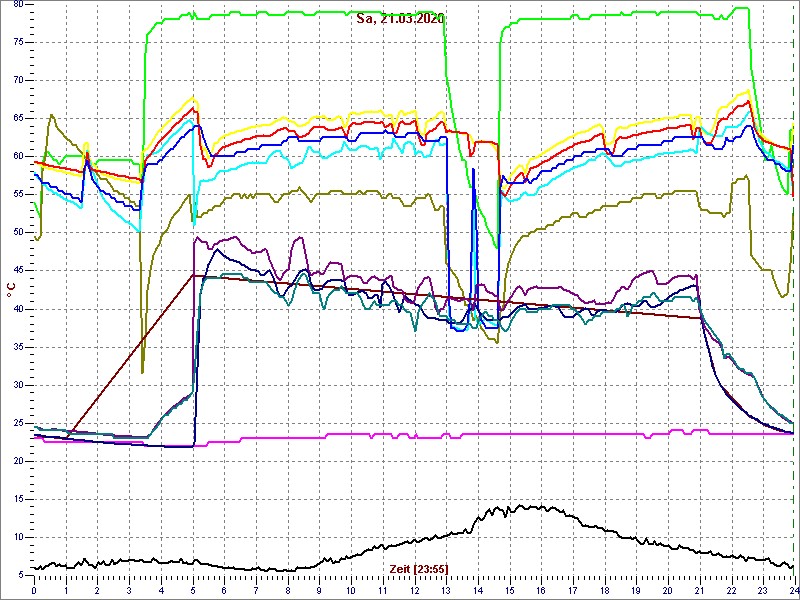
Task: Select hour label 16 on time axis
Action: click(x=540, y=590)
